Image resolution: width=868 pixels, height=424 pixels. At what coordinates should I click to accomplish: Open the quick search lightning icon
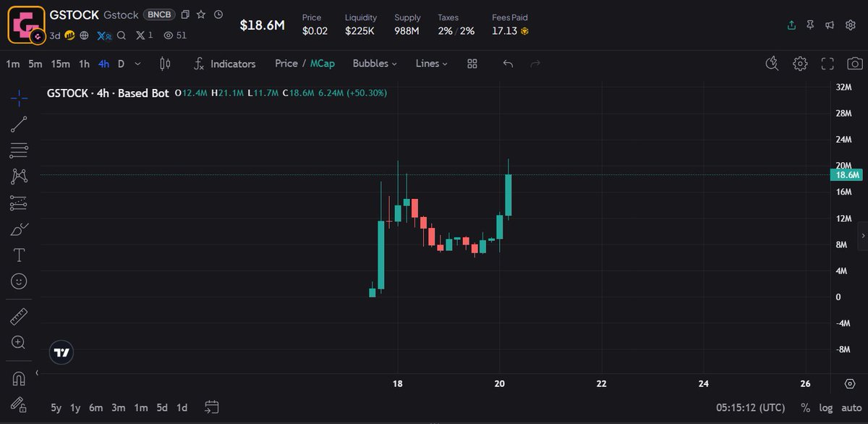pos(772,64)
